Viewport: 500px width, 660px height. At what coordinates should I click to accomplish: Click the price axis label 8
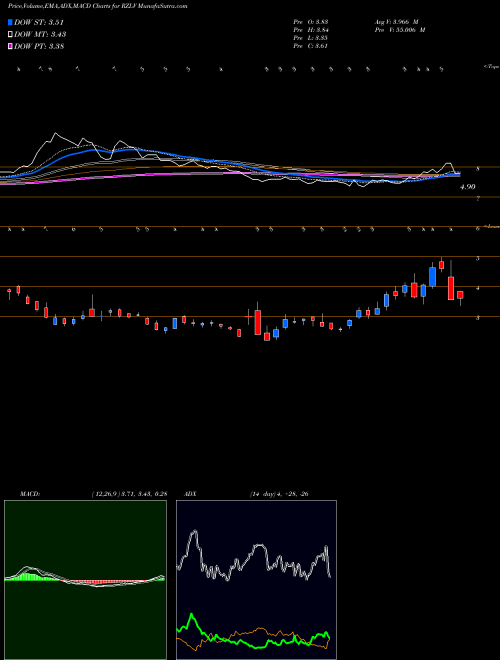477,169
